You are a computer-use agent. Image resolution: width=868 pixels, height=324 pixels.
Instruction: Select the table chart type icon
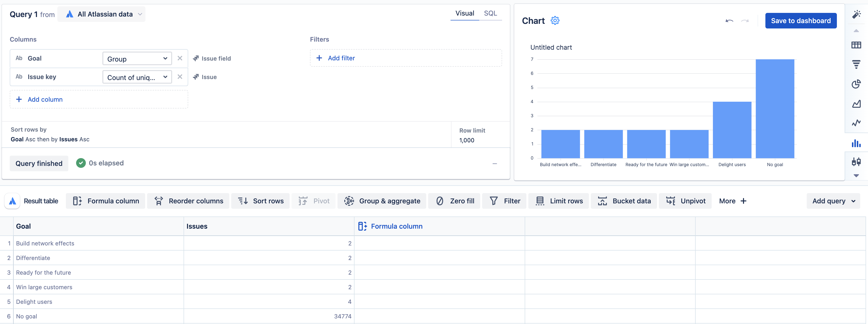(x=856, y=45)
